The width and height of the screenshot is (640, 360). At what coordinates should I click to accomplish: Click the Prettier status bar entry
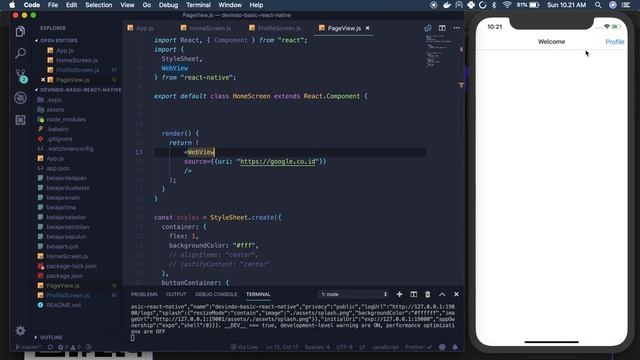pyautogui.click(x=418, y=347)
